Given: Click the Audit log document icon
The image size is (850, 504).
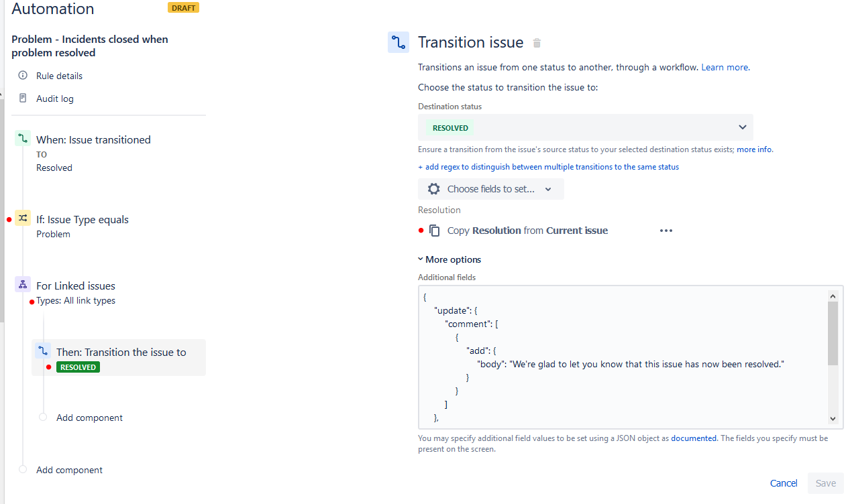Looking at the screenshot, I should (23, 98).
